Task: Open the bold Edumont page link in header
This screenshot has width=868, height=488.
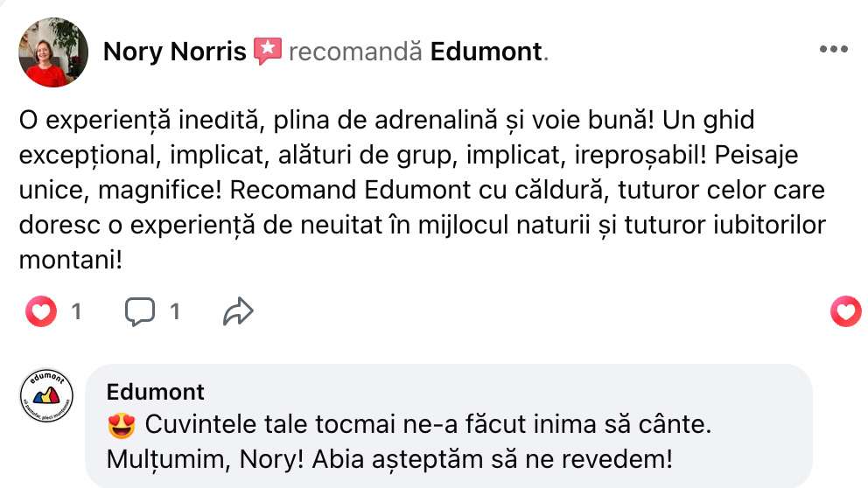Action: click(x=486, y=52)
